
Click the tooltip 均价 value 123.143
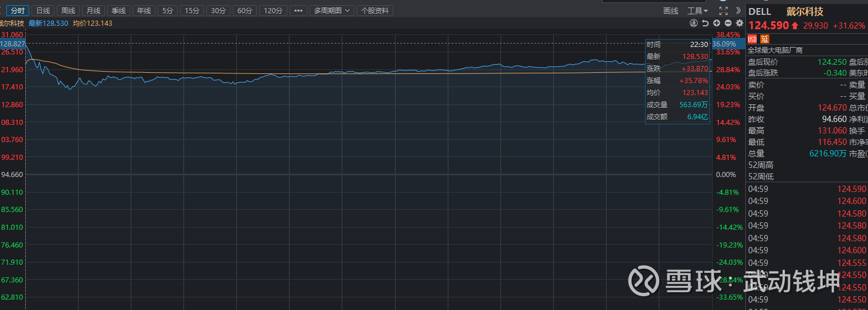click(x=695, y=93)
